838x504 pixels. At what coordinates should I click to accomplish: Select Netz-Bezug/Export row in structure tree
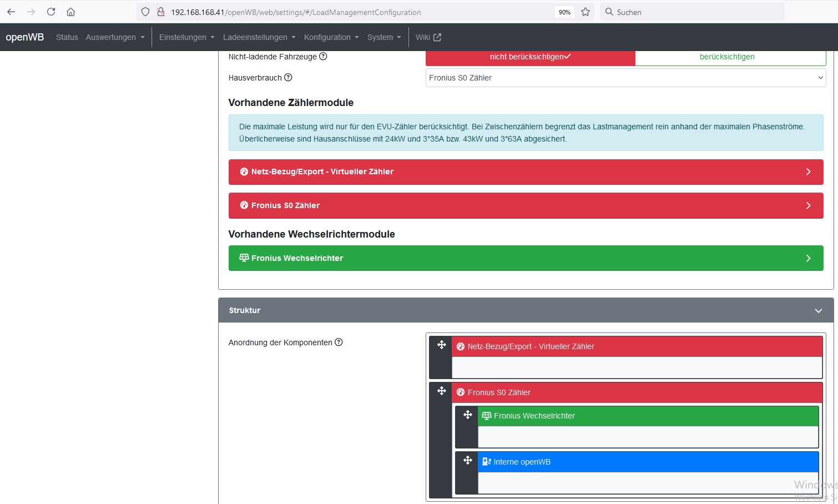pyautogui.click(x=637, y=346)
